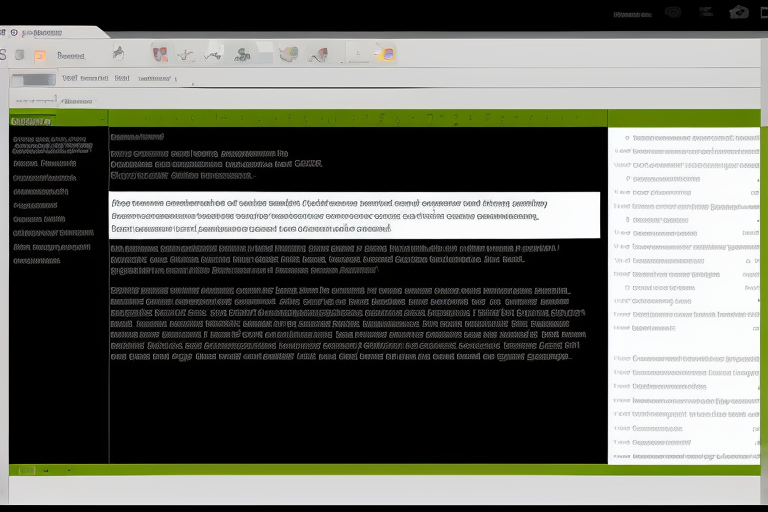The image size is (768, 512).
Task: Click the camera icon in the top-right corner
Action: click(x=738, y=13)
